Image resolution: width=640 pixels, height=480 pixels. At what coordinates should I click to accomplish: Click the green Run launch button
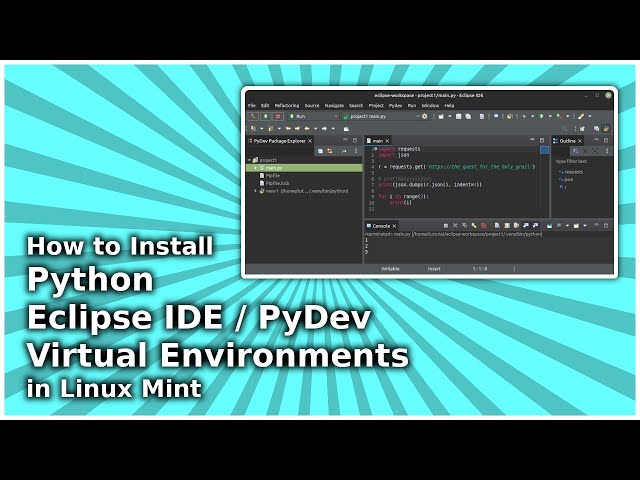tap(266, 116)
